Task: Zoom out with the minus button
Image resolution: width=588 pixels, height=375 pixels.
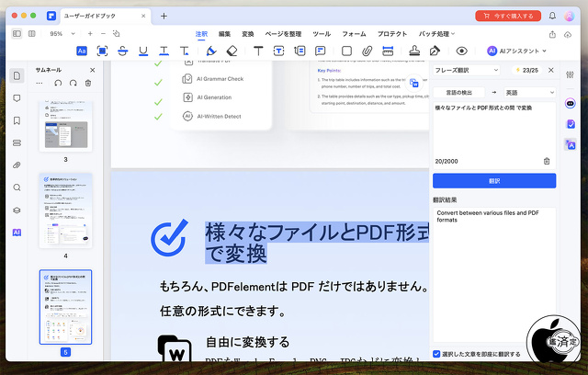Action: (x=103, y=34)
